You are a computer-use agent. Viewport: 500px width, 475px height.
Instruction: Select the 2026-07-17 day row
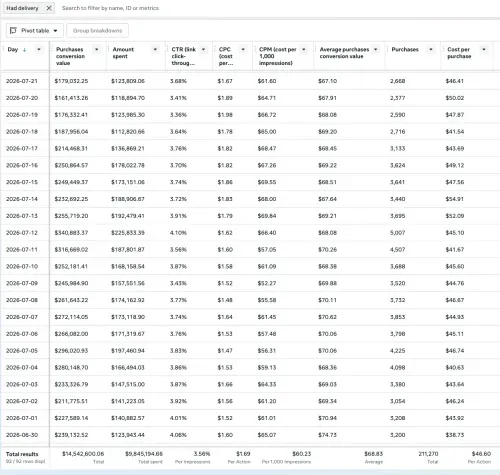point(250,148)
